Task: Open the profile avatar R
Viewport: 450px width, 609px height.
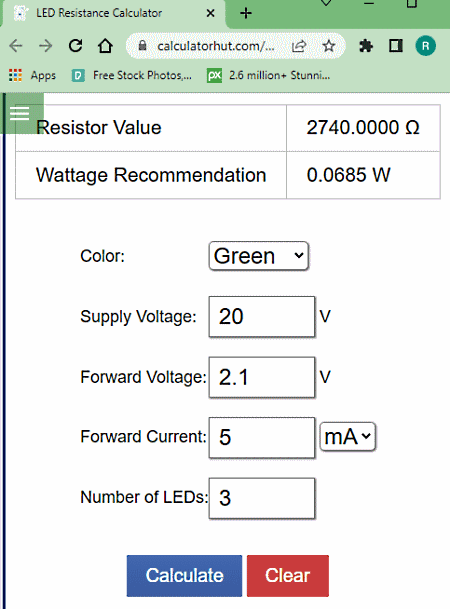Action: coord(426,46)
